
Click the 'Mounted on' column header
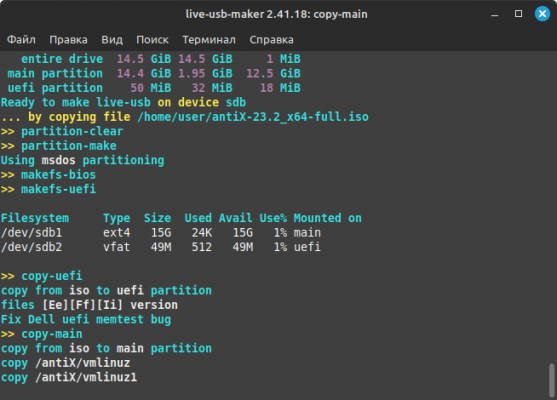tap(328, 218)
